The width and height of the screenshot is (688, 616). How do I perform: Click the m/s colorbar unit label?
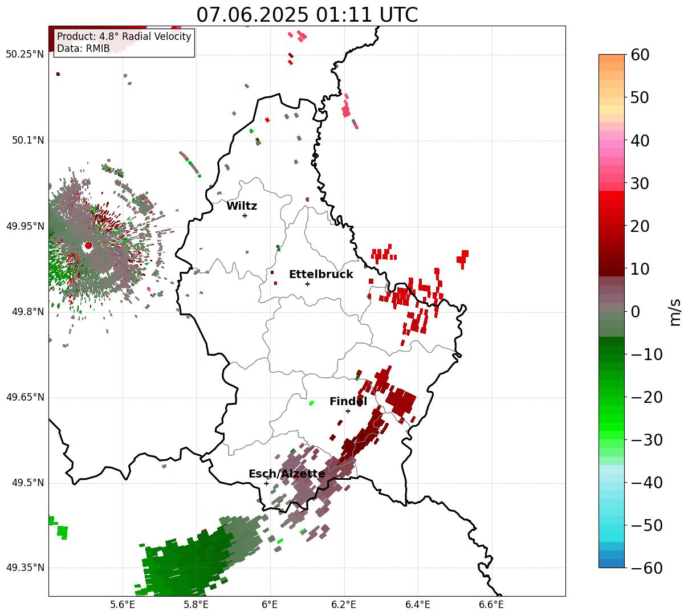click(675, 311)
